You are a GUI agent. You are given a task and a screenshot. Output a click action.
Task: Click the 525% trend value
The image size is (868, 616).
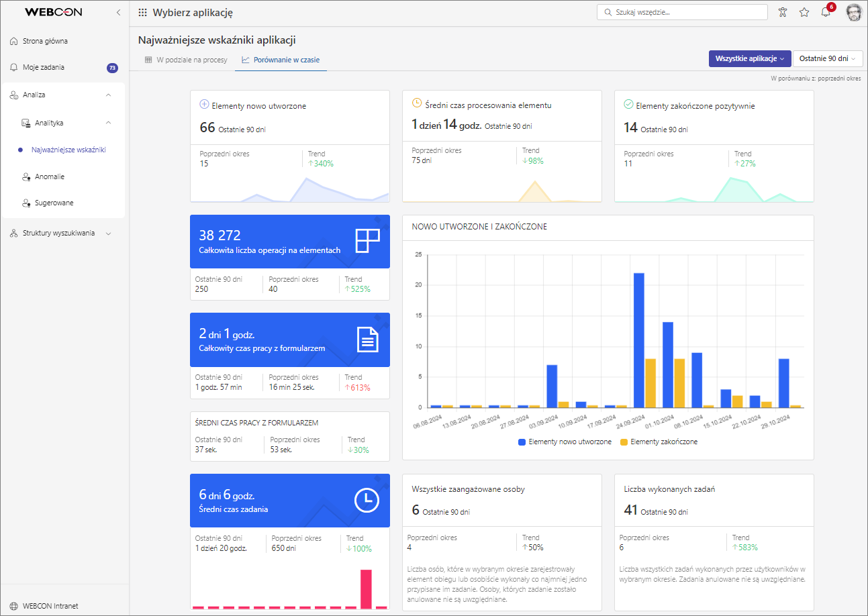357,289
